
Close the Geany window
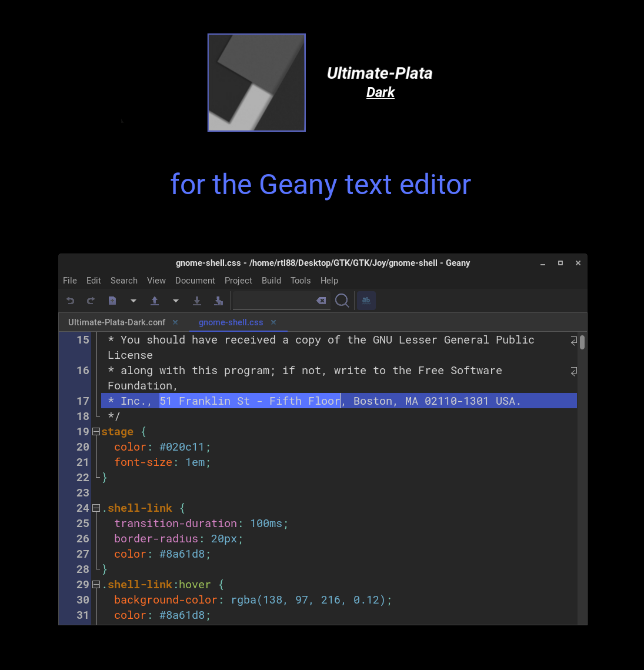click(578, 263)
